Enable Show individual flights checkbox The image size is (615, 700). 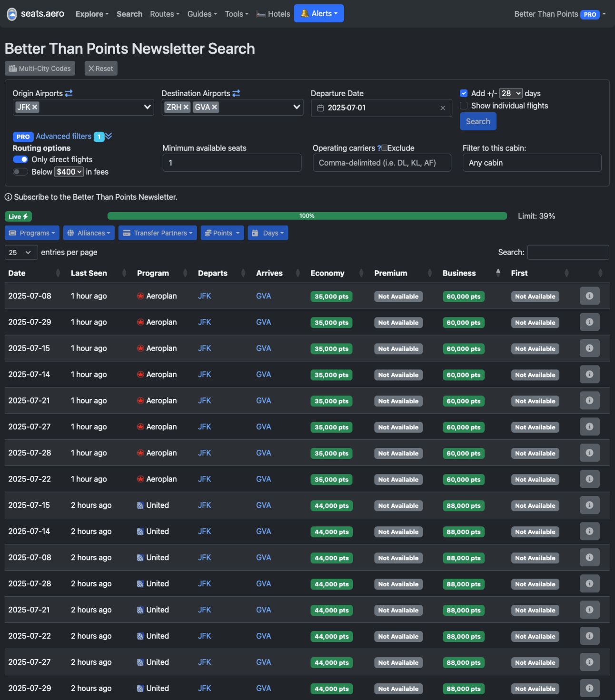(464, 106)
